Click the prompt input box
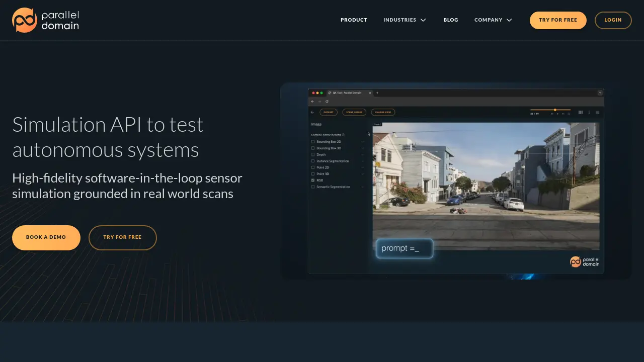 tap(405, 248)
